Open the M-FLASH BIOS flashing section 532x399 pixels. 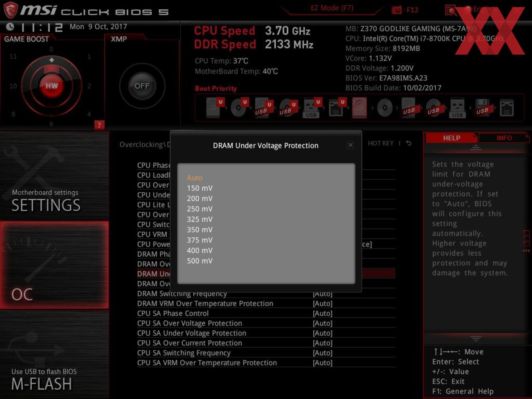[x=54, y=354]
